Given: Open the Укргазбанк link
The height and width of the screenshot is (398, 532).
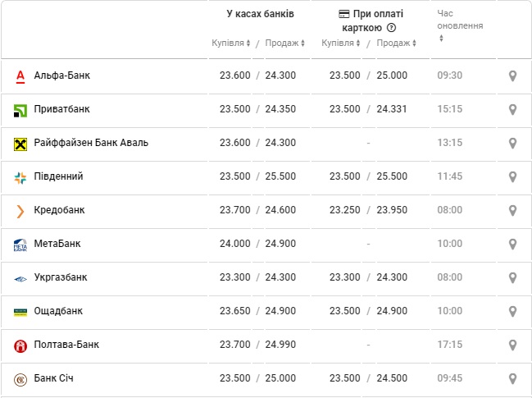Looking at the screenshot, I should 61,277.
